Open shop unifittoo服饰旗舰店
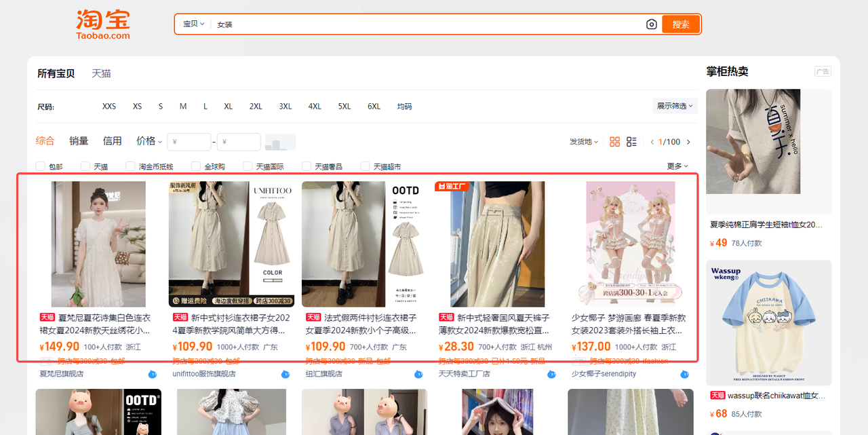Image resolution: width=868 pixels, height=435 pixels. (x=204, y=374)
